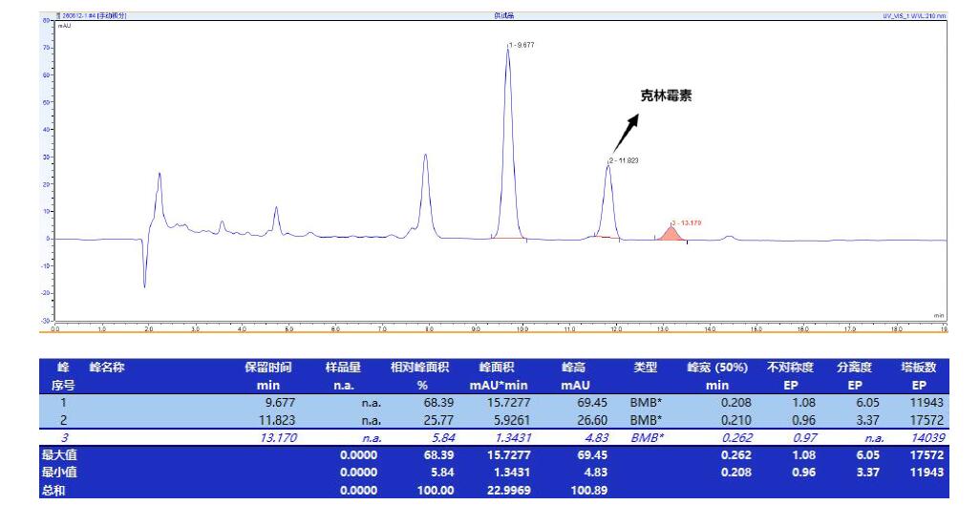Image resolution: width=980 pixels, height=505 pixels.
Task: Click the peak 2 label at 11.823
Action: (x=624, y=160)
